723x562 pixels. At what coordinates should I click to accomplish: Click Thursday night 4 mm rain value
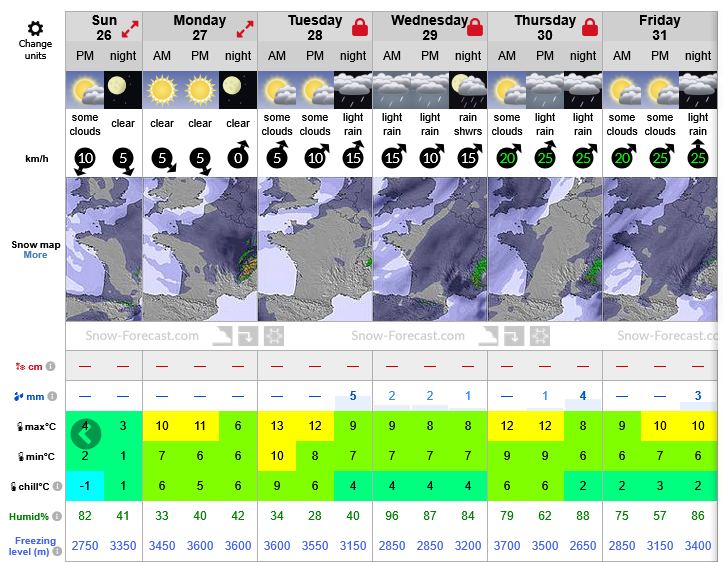tap(583, 396)
